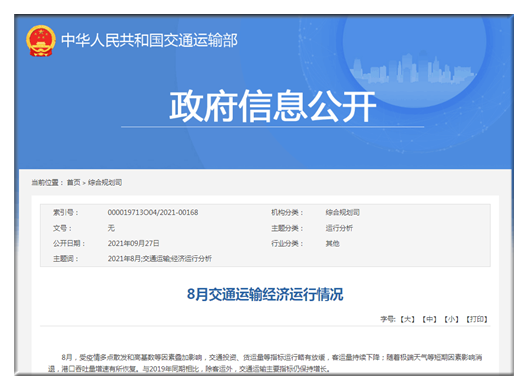Select the 公开日期 label
This screenshot has width=528, height=390.
pos(69,243)
